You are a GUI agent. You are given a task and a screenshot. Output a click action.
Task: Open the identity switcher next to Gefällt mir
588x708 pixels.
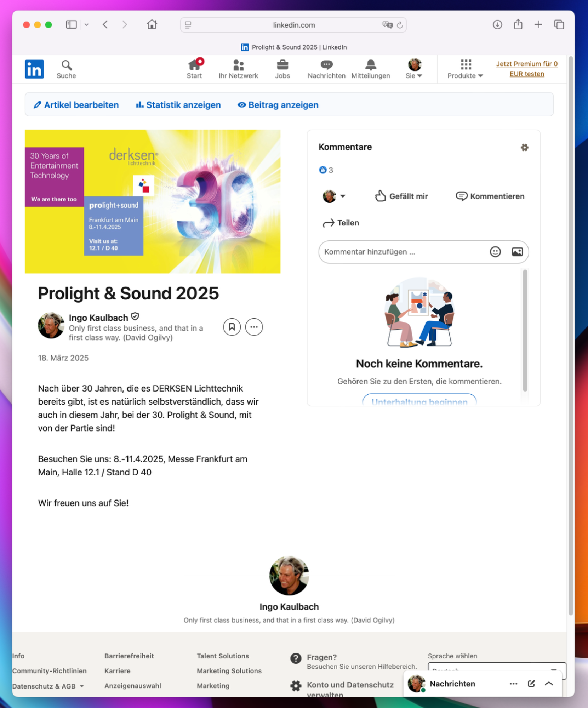[334, 196]
